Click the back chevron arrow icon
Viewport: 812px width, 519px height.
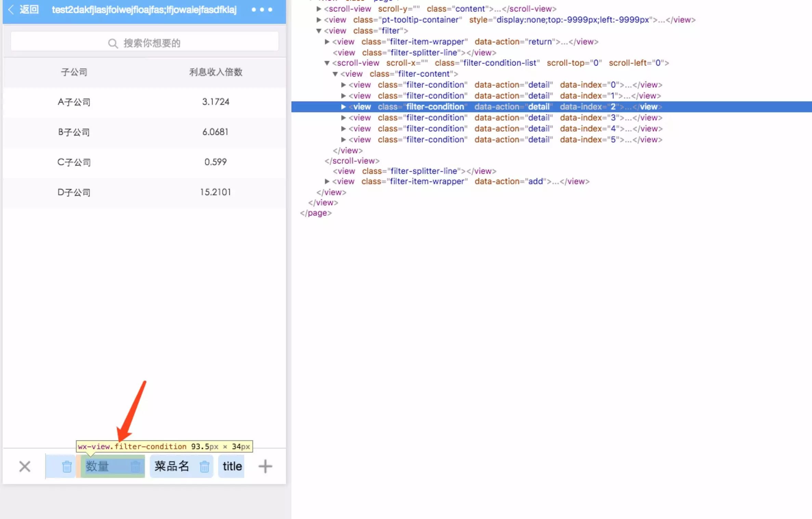[11, 10]
